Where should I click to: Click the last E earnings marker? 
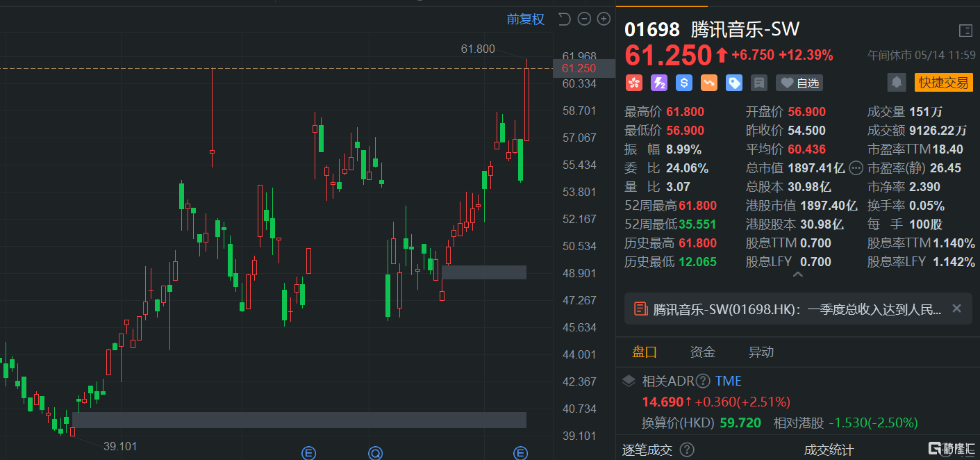click(x=520, y=454)
